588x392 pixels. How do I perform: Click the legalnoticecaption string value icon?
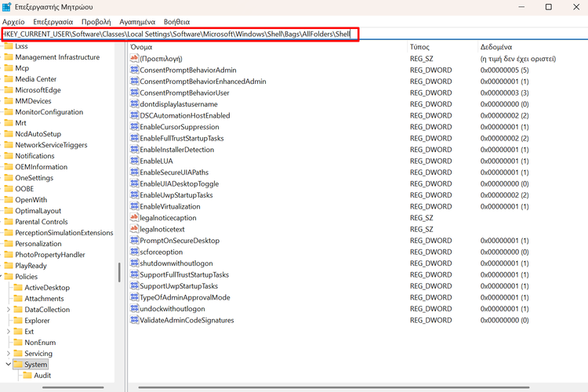(134, 218)
